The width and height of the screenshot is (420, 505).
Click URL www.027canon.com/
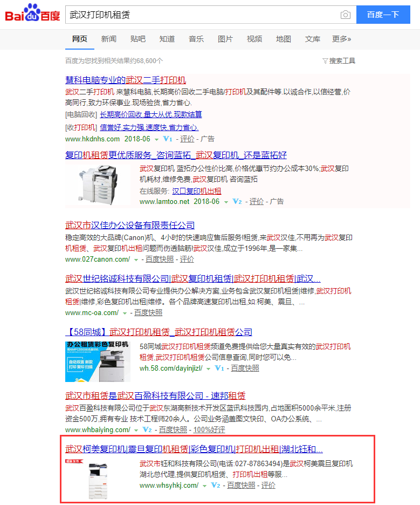(98, 260)
